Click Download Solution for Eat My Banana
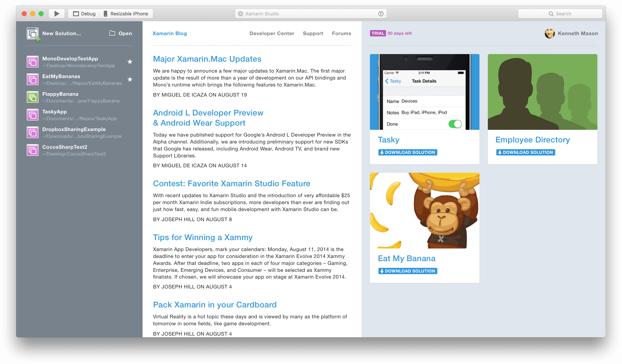This screenshot has width=622, height=364. (407, 270)
